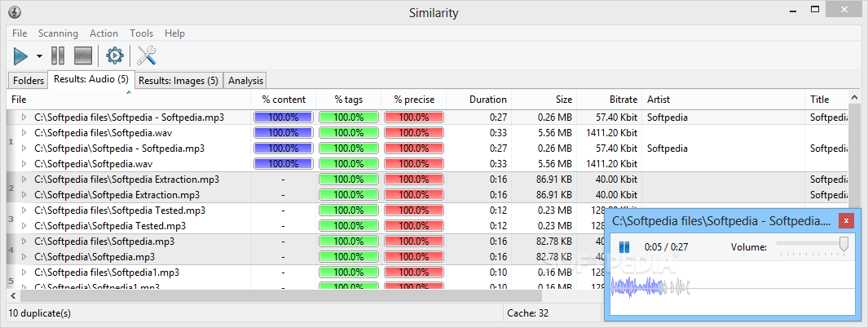Open the Tools menu

(x=141, y=33)
